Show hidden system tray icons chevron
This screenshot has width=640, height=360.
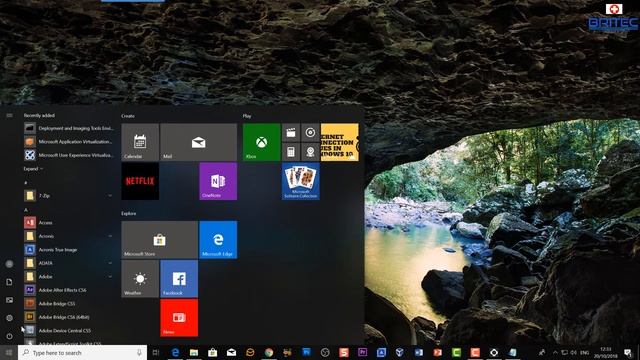[555, 353]
